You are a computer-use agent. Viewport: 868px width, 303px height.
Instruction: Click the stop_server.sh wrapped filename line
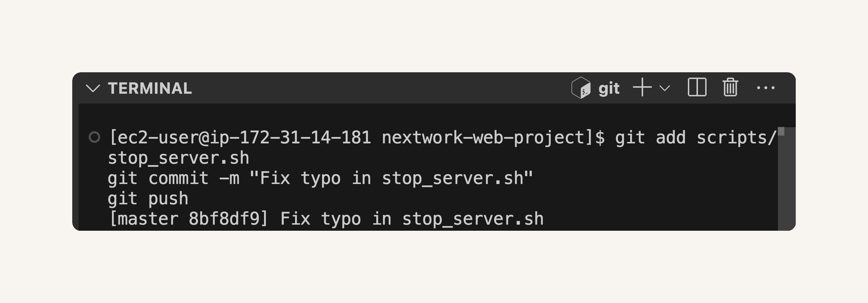[179, 158]
